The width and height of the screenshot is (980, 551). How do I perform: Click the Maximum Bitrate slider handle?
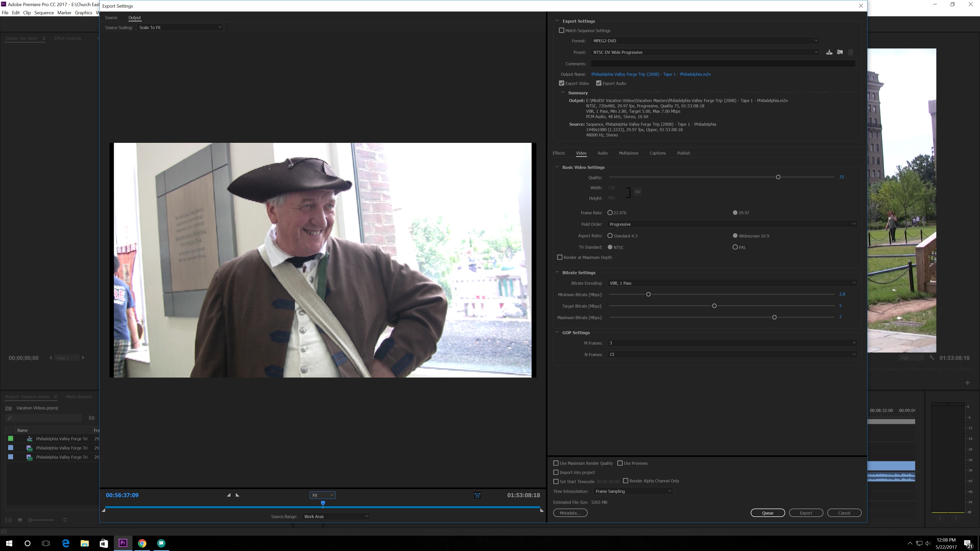(x=774, y=317)
